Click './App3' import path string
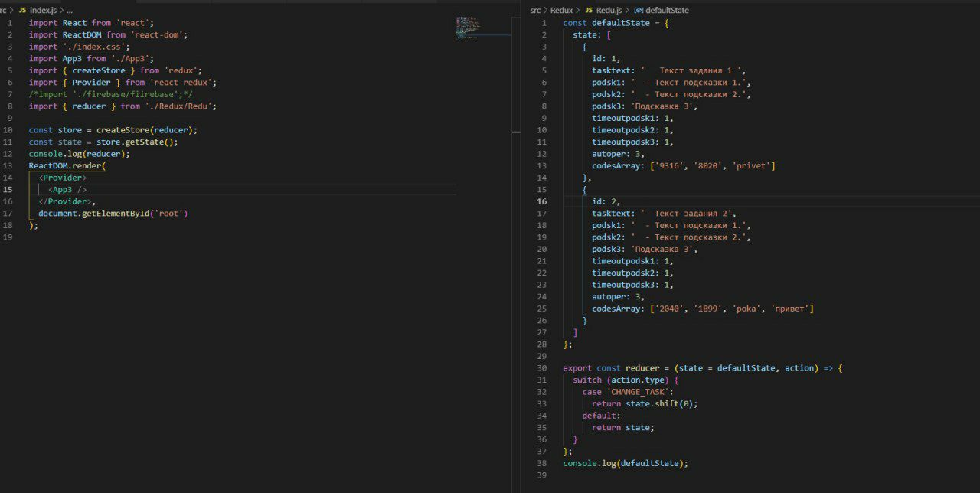 pyautogui.click(x=130, y=58)
